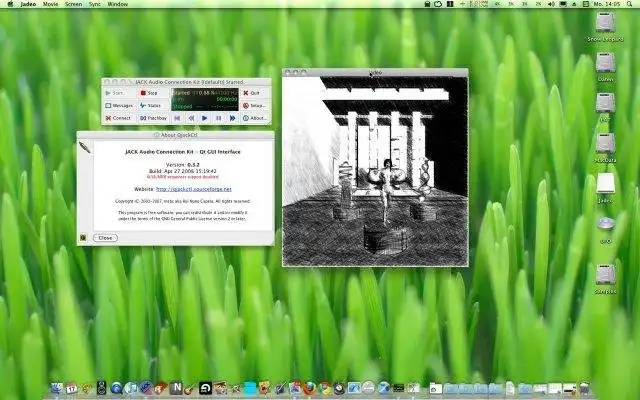
Task: Click the Build Apr 27 date text
Action: coord(182,171)
